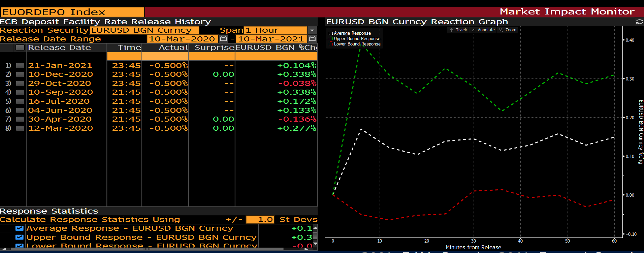This screenshot has height=253, width=644.
Task: Check the box for 12-Mar-2020 row
Action: (x=20, y=128)
